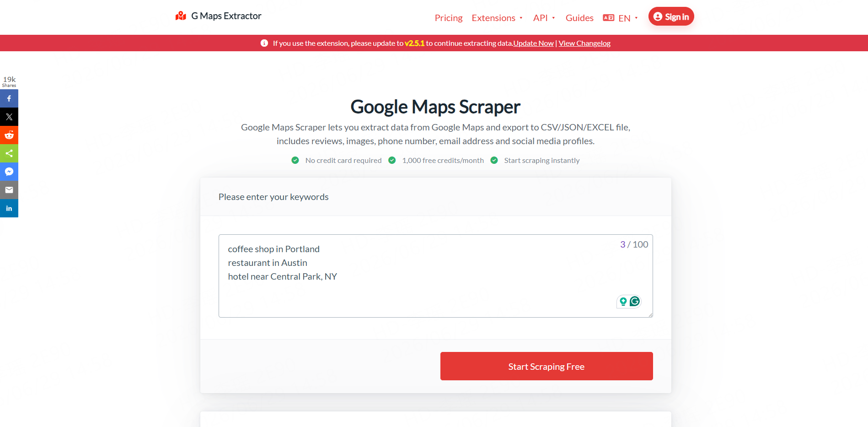The width and height of the screenshot is (868, 427).
Task: Click the user icon in Sign in button
Action: click(x=658, y=16)
